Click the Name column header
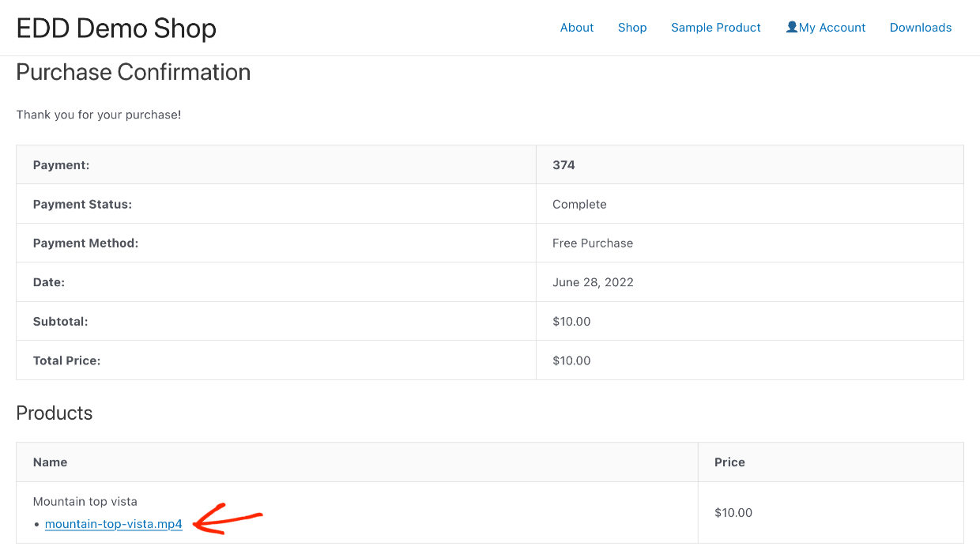 [50, 462]
